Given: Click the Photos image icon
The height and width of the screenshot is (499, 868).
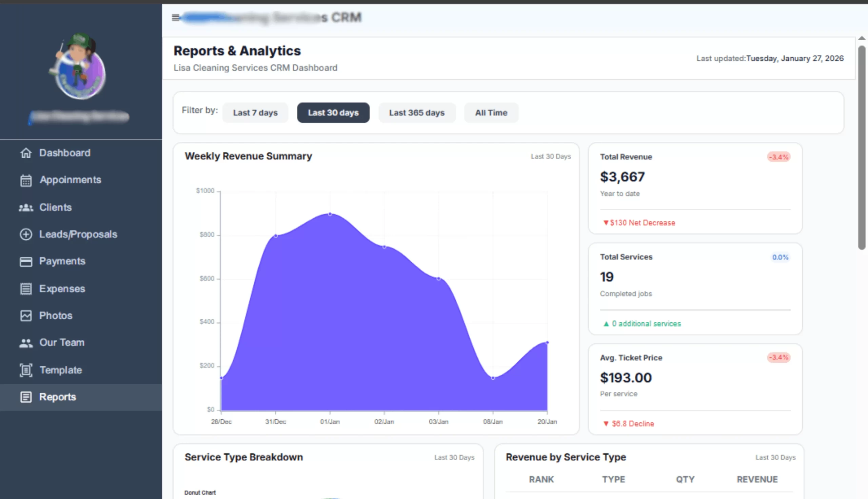Looking at the screenshot, I should pos(26,316).
